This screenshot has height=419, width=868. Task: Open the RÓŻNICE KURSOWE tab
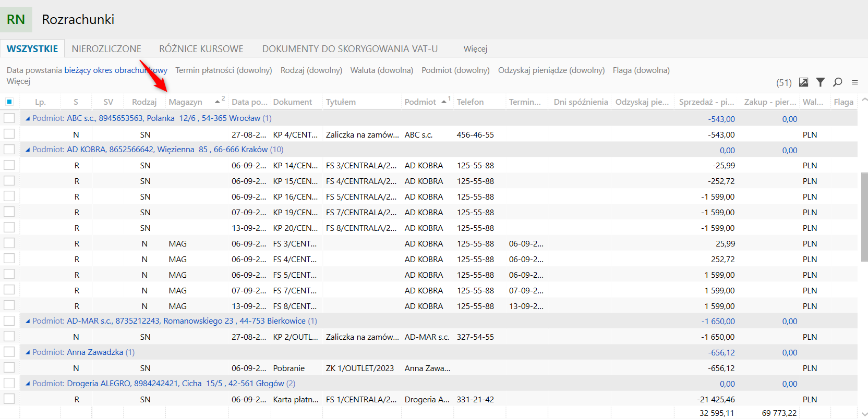(201, 49)
